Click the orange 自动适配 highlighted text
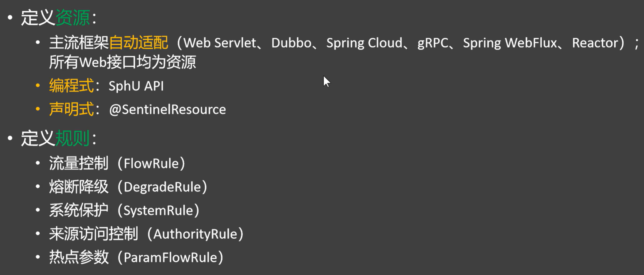 click(138, 43)
